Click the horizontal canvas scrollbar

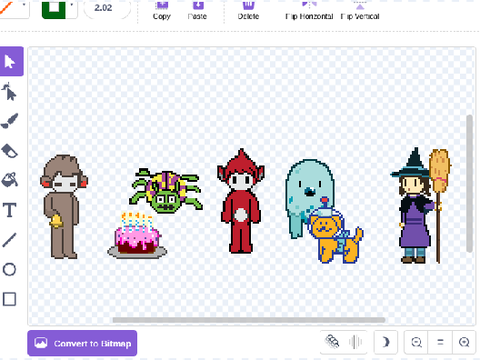pyautogui.click(x=249, y=320)
